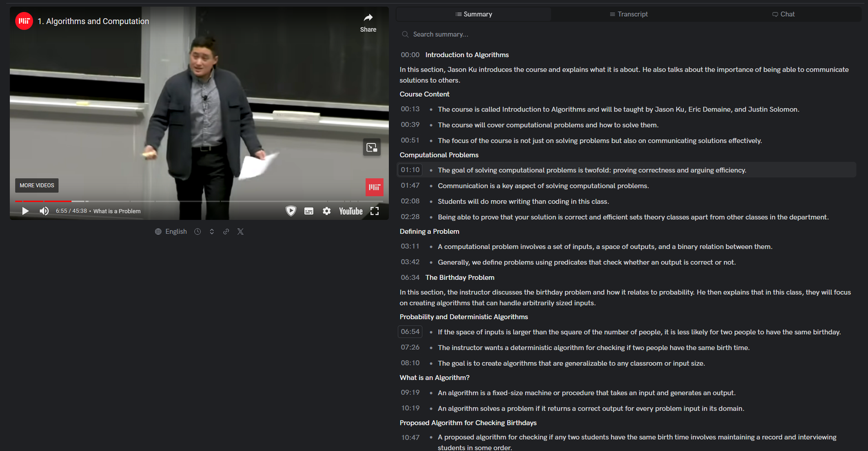Share on X via the X icon
Image resolution: width=868 pixels, height=451 pixels.
(x=240, y=232)
